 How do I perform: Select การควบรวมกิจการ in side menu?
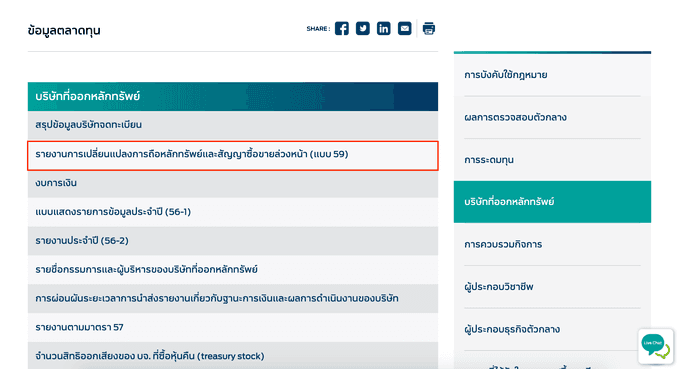tap(552, 245)
